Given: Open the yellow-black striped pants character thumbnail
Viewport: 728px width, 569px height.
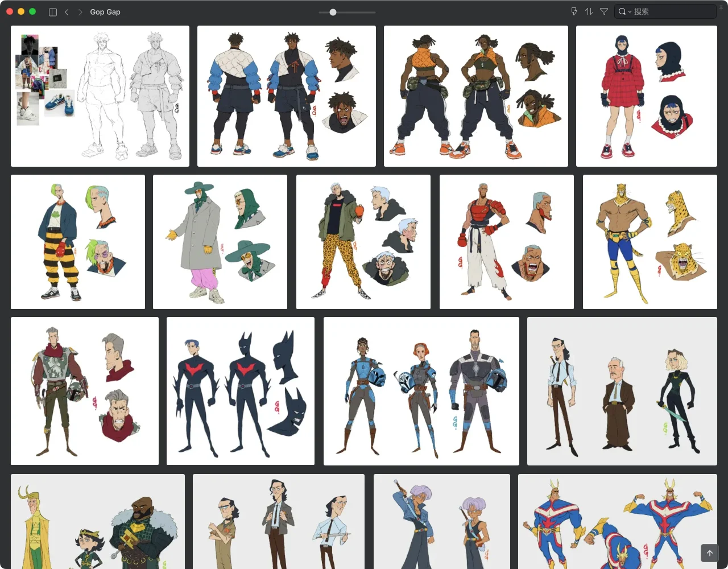Looking at the screenshot, I should pyautogui.click(x=78, y=242).
